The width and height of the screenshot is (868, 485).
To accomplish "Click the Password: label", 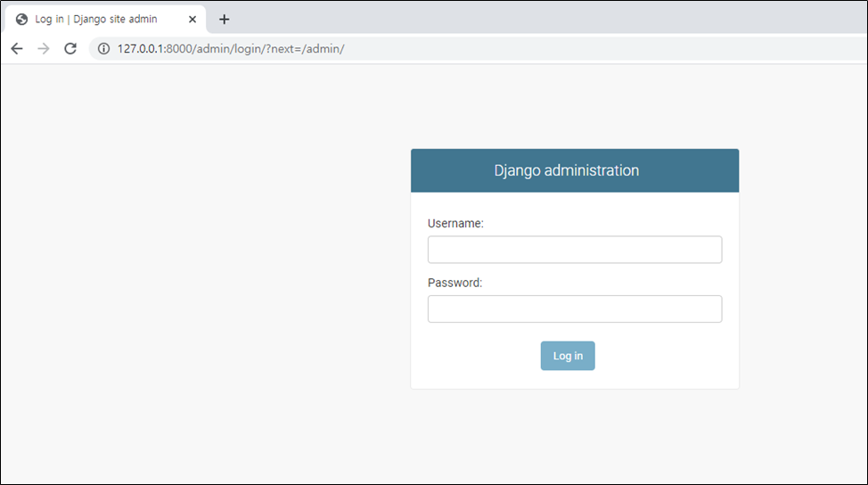I will tap(455, 283).
